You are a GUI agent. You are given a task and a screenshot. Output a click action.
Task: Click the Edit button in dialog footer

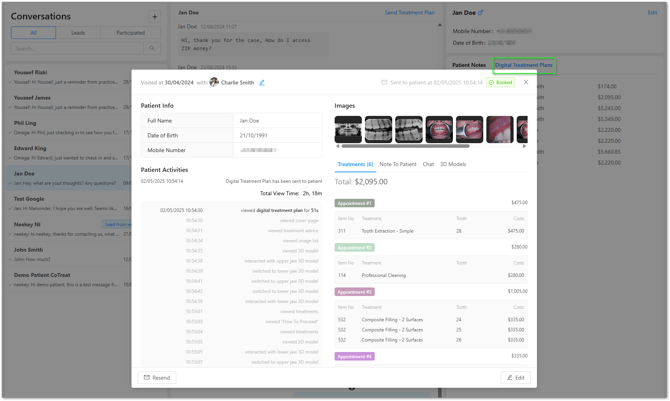click(x=515, y=378)
